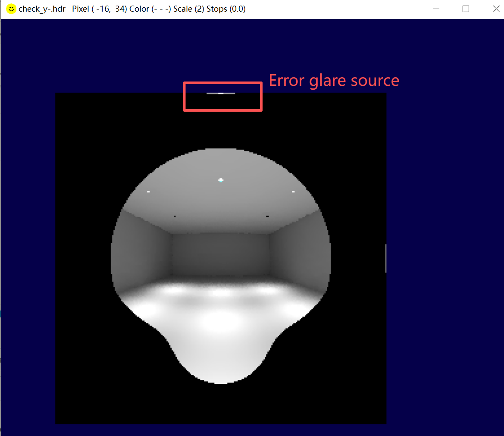Sample the back wall of the room

click(221, 254)
